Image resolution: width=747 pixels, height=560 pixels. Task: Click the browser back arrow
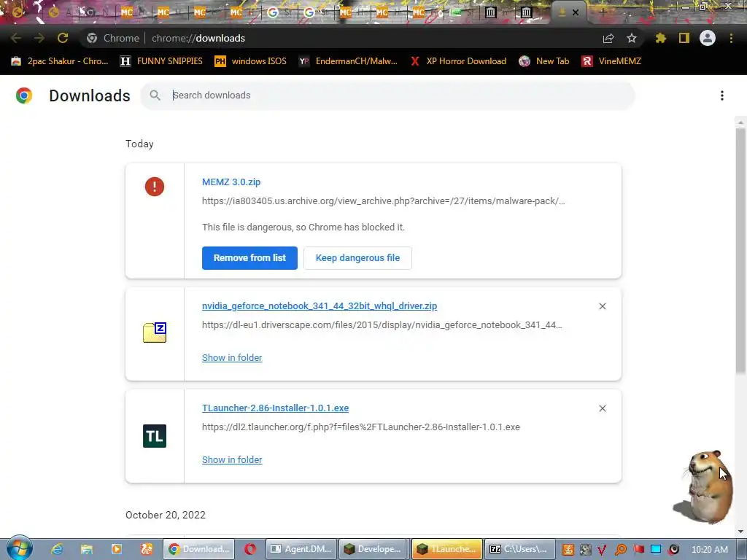tap(16, 38)
